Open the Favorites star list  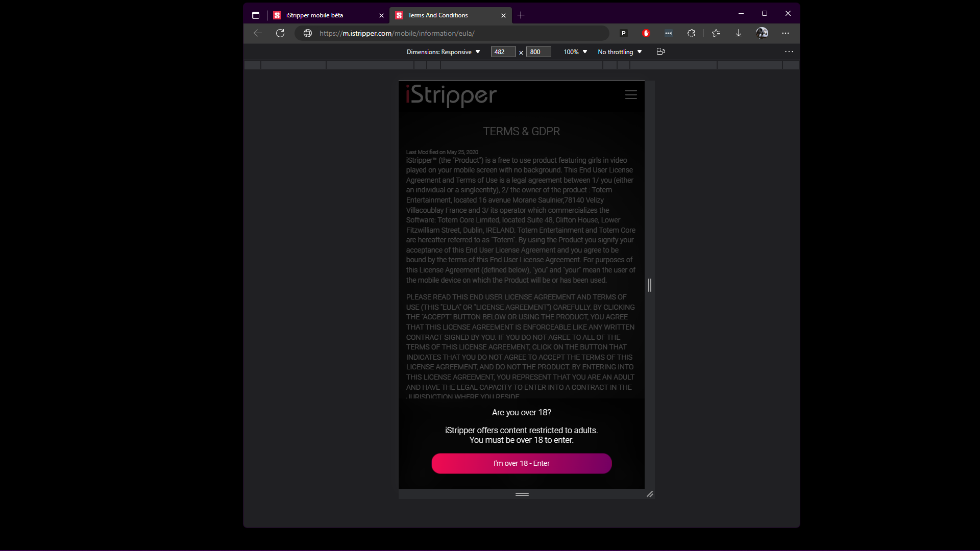click(x=716, y=33)
